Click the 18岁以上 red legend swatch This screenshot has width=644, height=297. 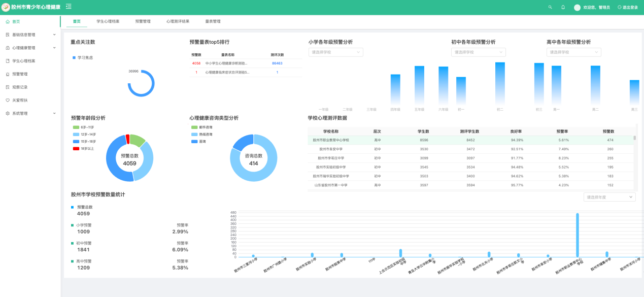click(76, 149)
